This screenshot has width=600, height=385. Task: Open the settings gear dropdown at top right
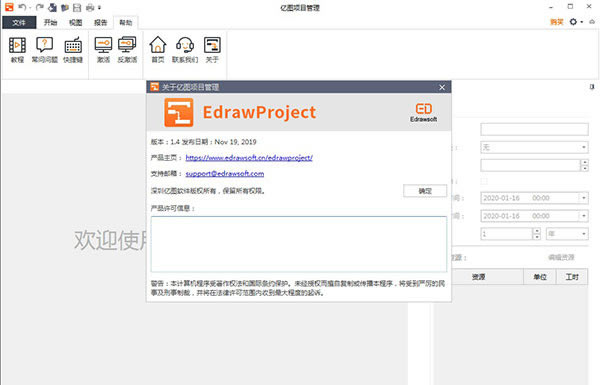click(576, 22)
